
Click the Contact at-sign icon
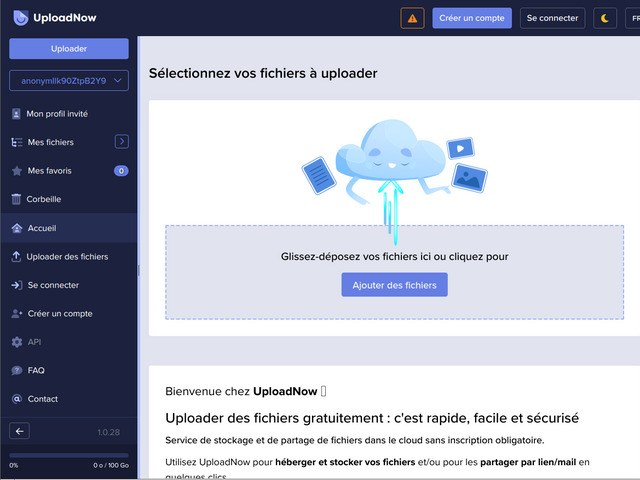(x=17, y=399)
